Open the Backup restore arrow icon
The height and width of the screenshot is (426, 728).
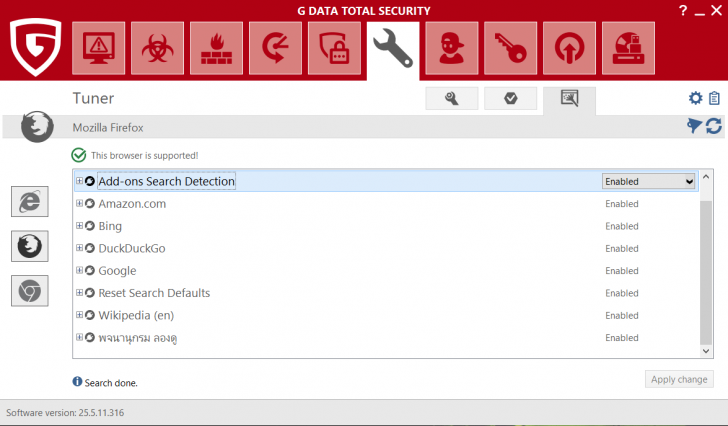tap(275, 48)
